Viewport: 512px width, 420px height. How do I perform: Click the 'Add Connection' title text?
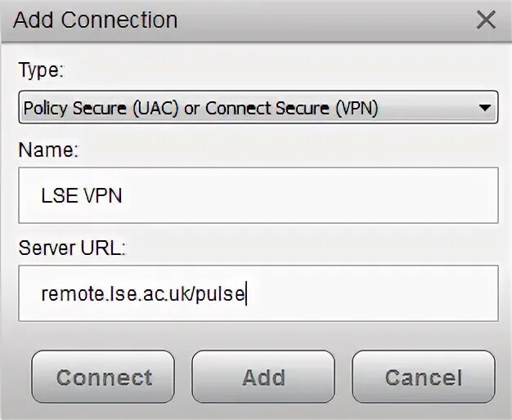coord(96,20)
